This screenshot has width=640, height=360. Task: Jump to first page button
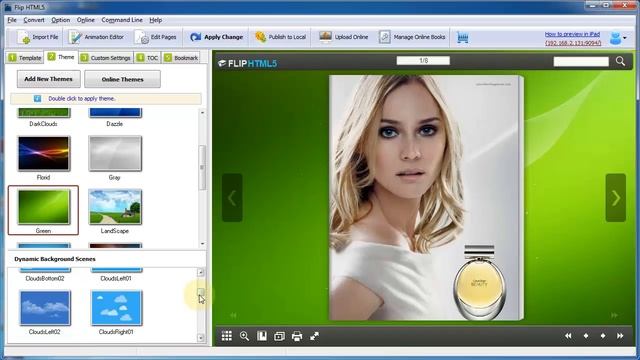[568, 336]
